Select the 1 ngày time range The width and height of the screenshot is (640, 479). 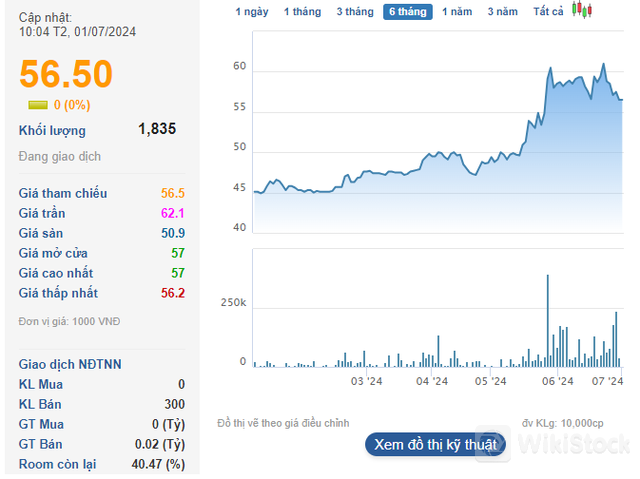coord(252,12)
